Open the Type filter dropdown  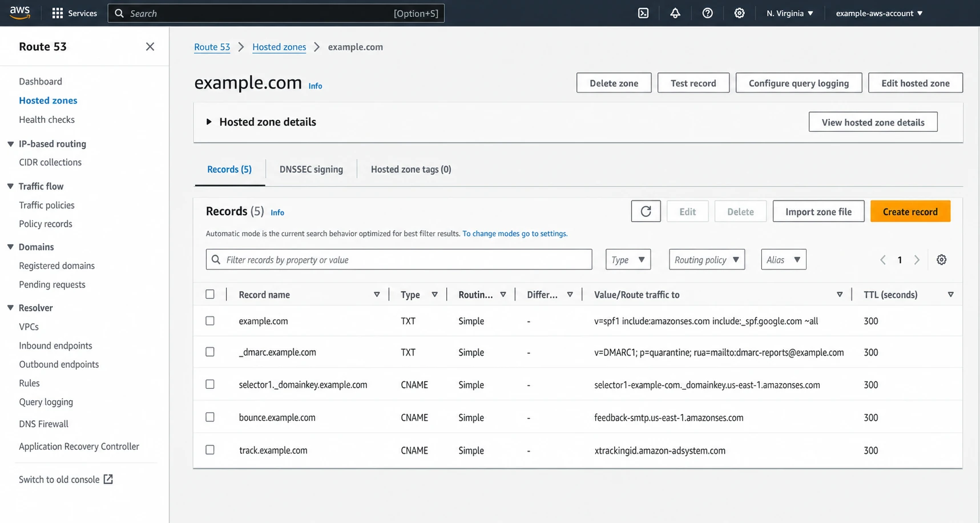(628, 260)
